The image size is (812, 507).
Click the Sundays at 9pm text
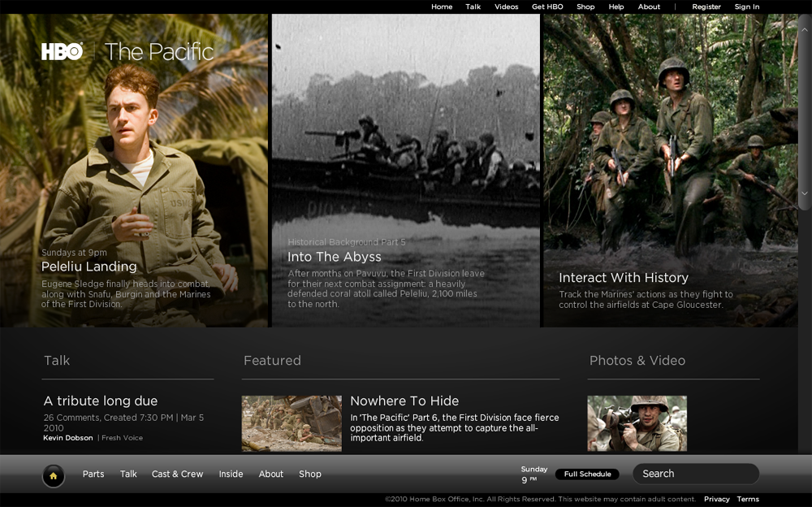coord(74,253)
